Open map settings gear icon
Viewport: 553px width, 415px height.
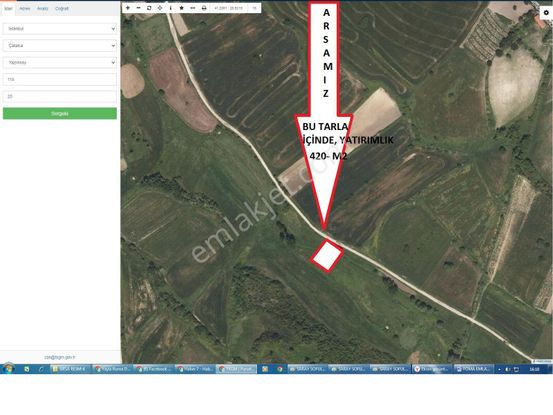point(546,13)
